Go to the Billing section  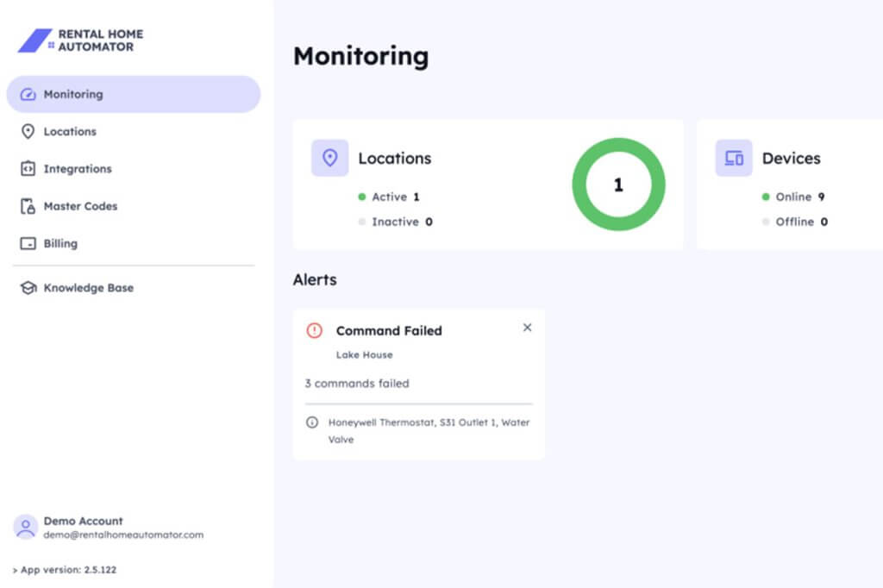pyautogui.click(x=60, y=244)
